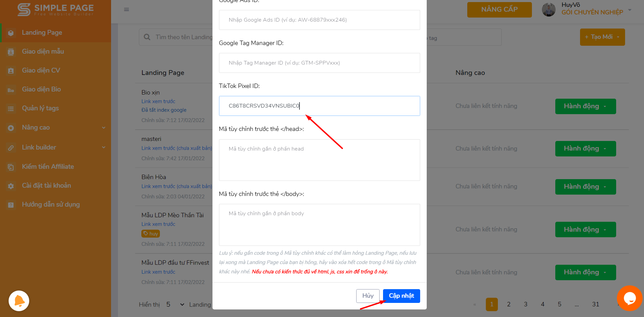
Task: Click the search magnifier icon
Action: [x=147, y=37]
